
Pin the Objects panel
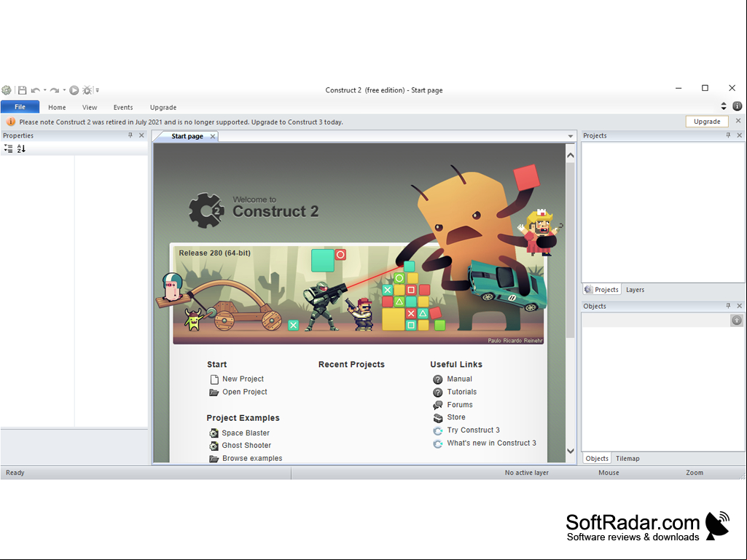[x=728, y=306]
